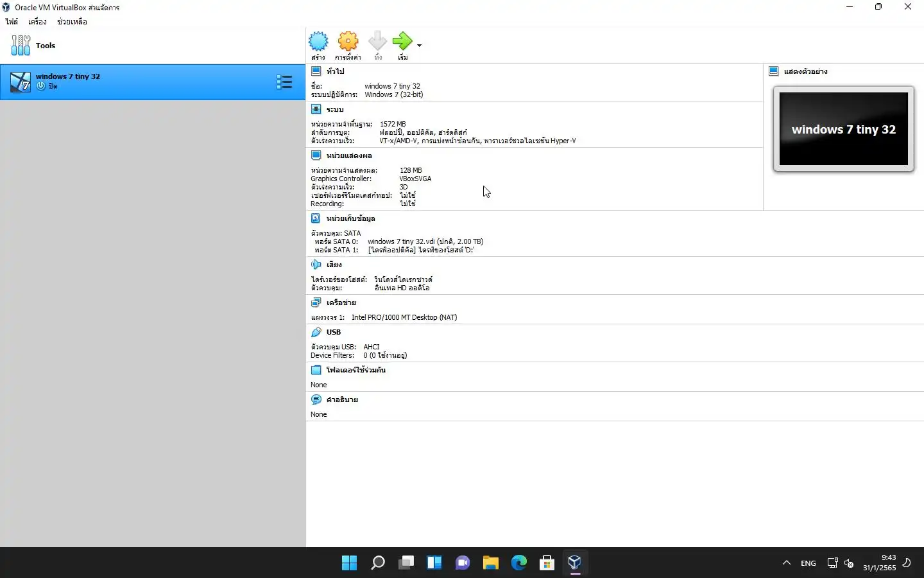The image size is (924, 578).
Task: Click the AHCI USB controller value
Action: [x=372, y=347]
